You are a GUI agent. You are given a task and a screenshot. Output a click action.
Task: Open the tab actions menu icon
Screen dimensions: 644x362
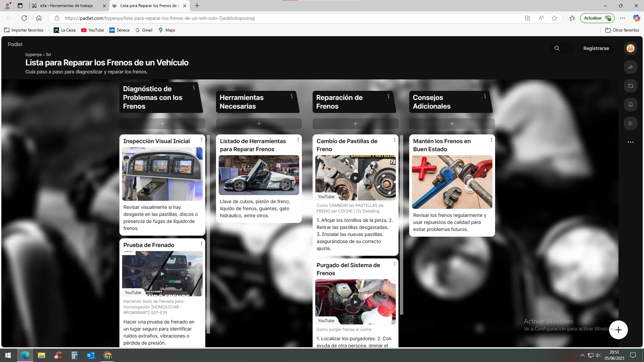[x=20, y=6]
